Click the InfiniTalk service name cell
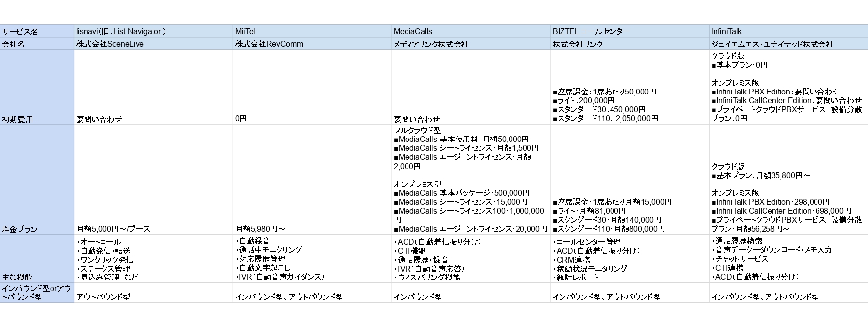Screen dimensions: 868x327 tap(789, 31)
